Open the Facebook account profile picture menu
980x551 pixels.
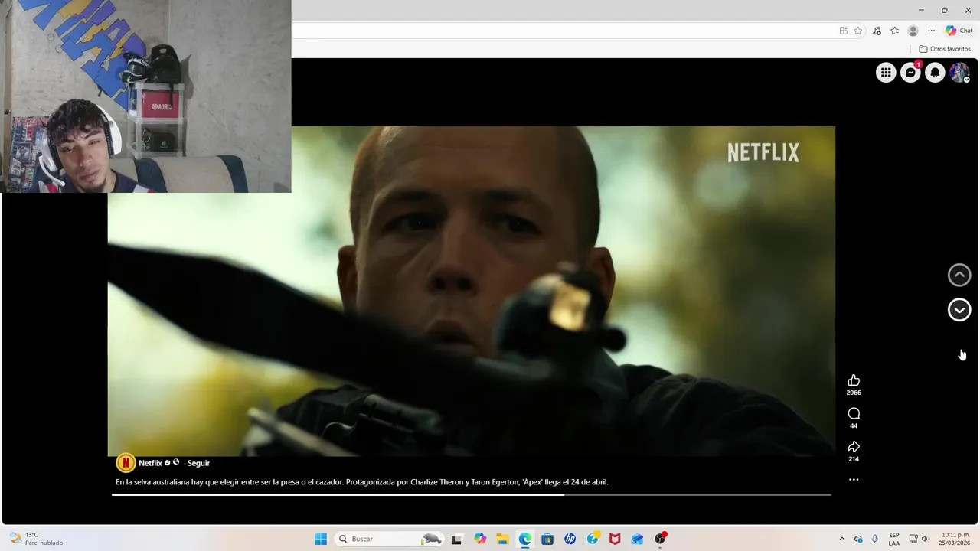coord(959,73)
